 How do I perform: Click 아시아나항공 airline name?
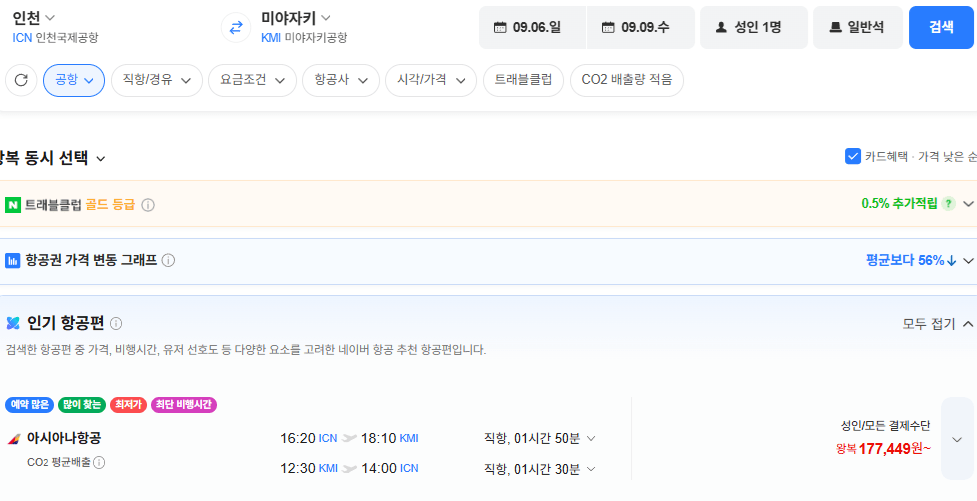point(64,439)
